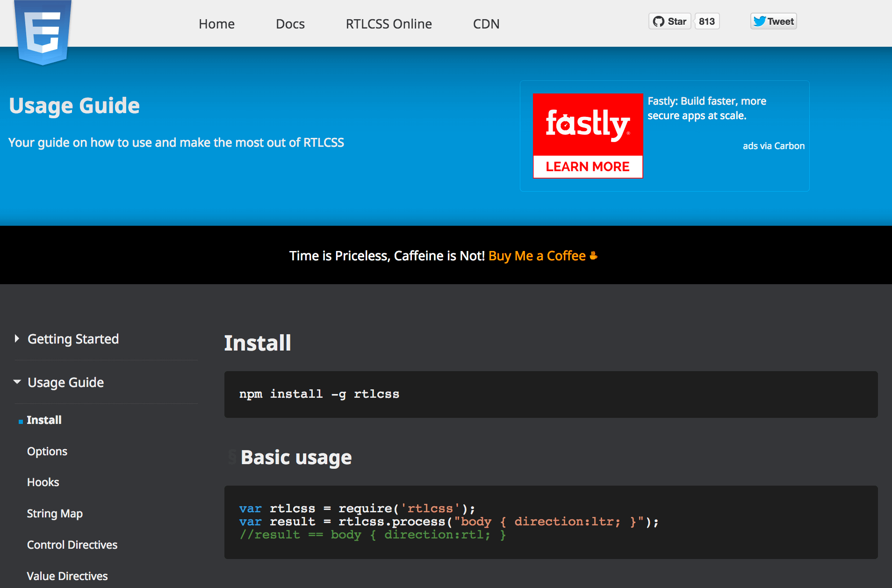Click LEARN MORE in the Fastly ad
892x588 pixels.
[x=588, y=166]
